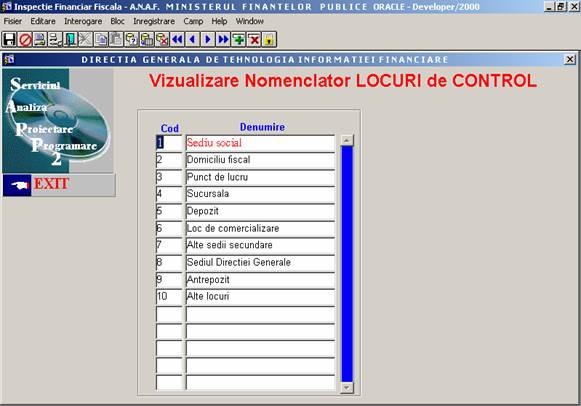Click the Print toolbar icon
Image resolution: width=581 pixels, height=406 pixels.
pyautogui.click(x=40, y=39)
